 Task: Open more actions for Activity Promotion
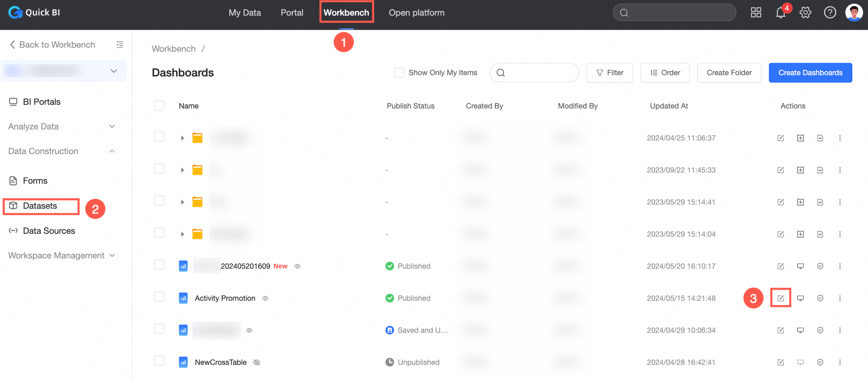coord(840,298)
